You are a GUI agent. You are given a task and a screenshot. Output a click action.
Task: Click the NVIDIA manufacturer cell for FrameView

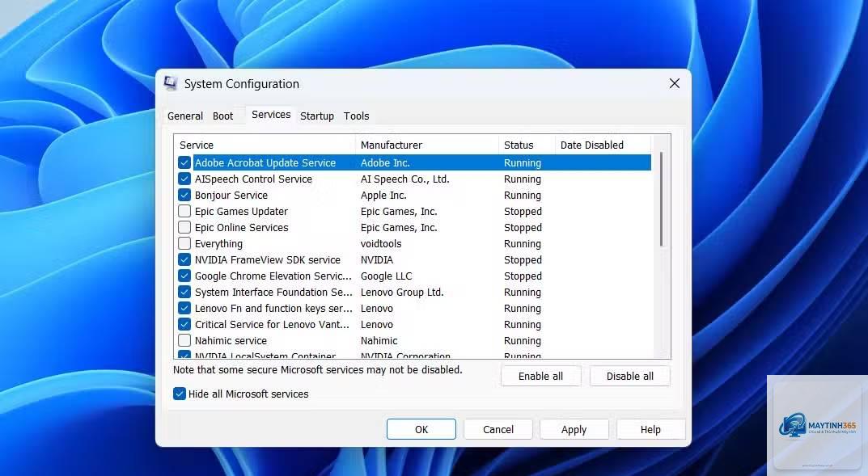click(x=376, y=259)
